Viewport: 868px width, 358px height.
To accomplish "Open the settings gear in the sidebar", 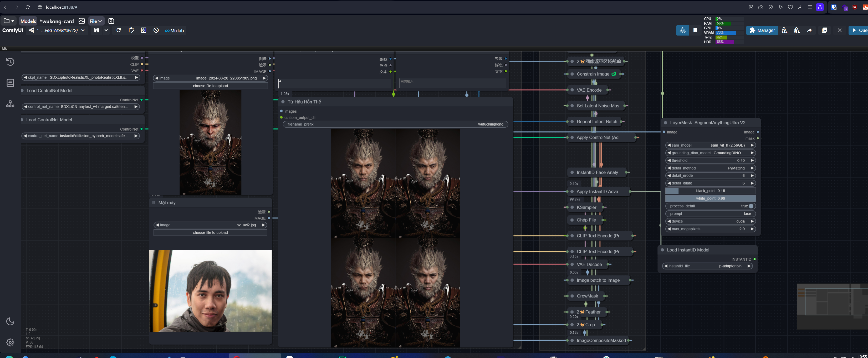I will 10,342.
